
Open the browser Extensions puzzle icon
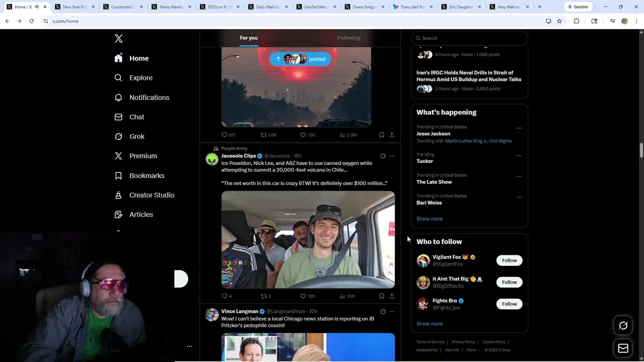(x=577, y=21)
